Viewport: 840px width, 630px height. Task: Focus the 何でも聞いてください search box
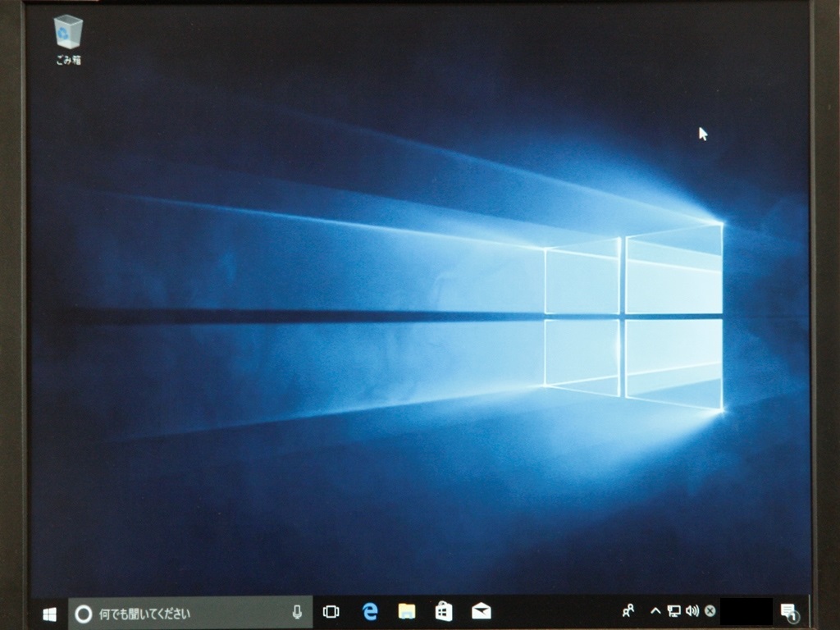tap(190, 614)
